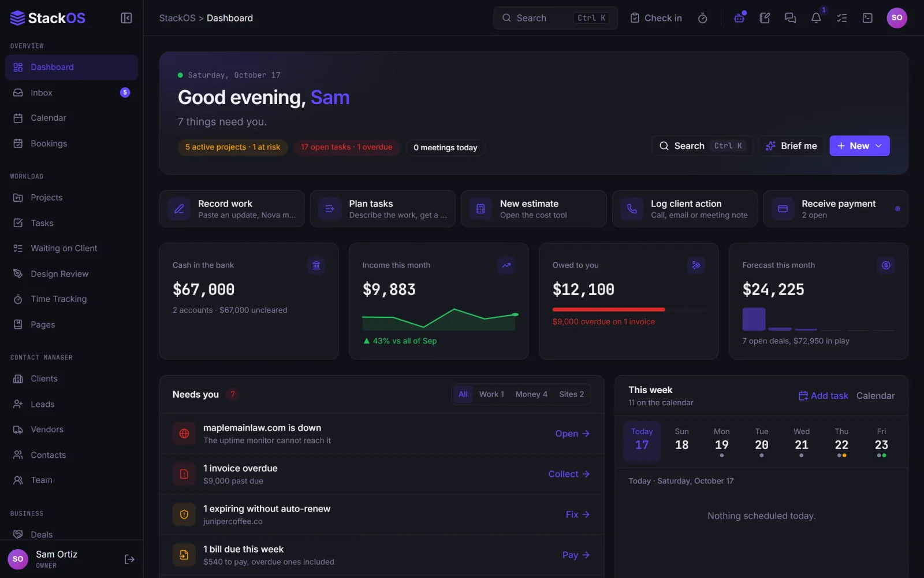Image resolution: width=924 pixels, height=578 pixels.
Task: Click the 5 active projects pill
Action: (233, 147)
